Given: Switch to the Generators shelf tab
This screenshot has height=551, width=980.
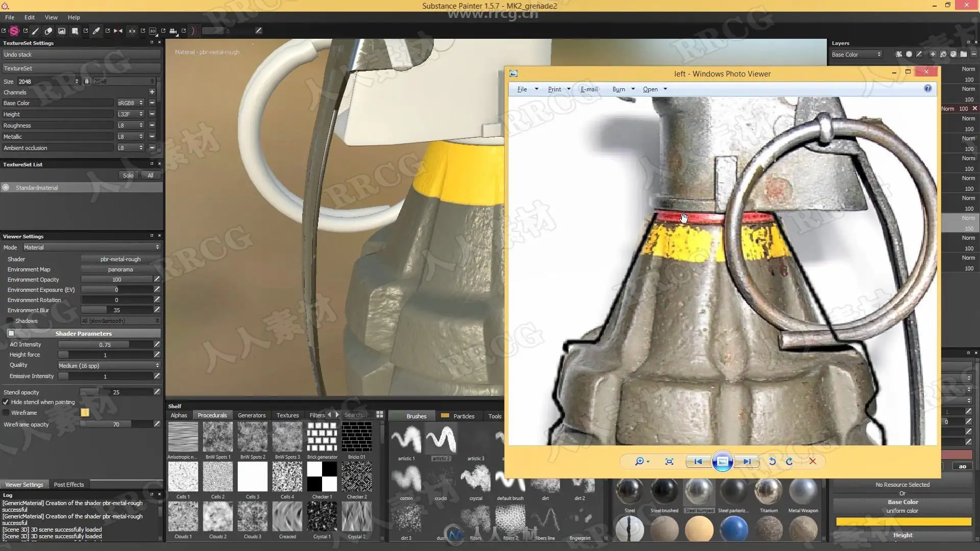Looking at the screenshot, I should [251, 415].
